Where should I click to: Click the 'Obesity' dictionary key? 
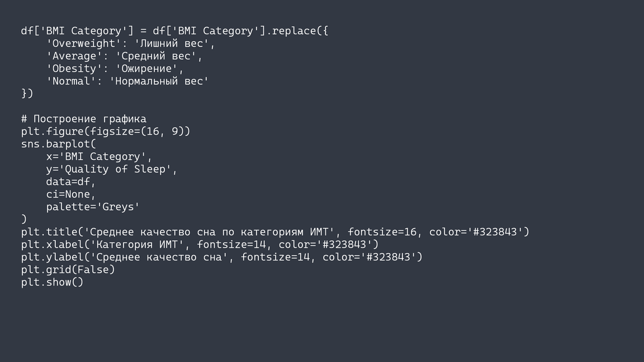point(72,68)
